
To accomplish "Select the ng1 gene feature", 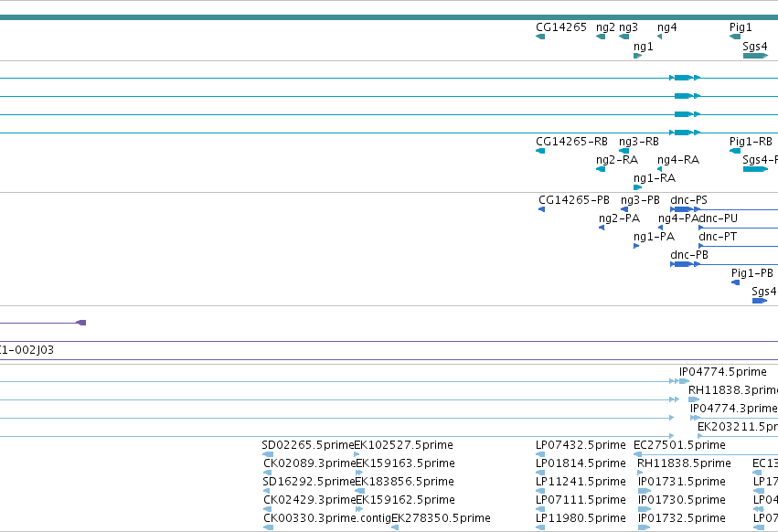I will pyautogui.click(x=637, y=56).
